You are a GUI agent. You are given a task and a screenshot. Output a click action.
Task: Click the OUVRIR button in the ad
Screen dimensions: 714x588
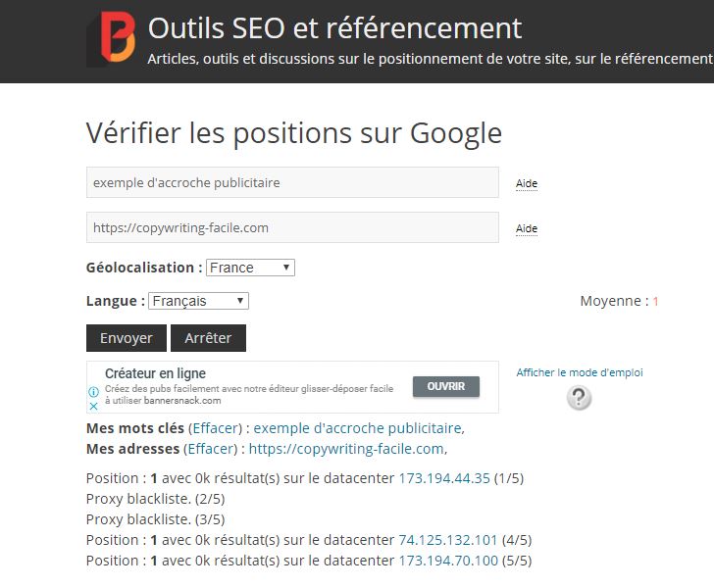pyautogui.click(x=446, y=385)
